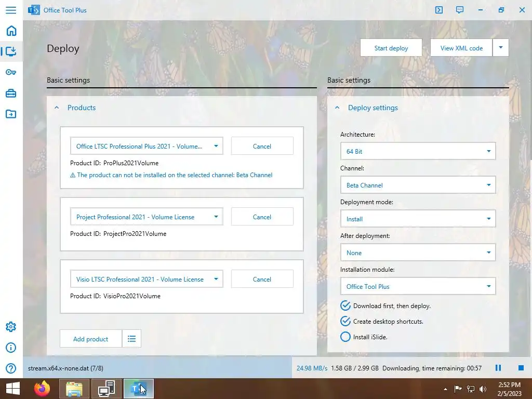The image size is (532, 399).
Task: Cancel the Project Professional 2021 product
Action: 262,217
